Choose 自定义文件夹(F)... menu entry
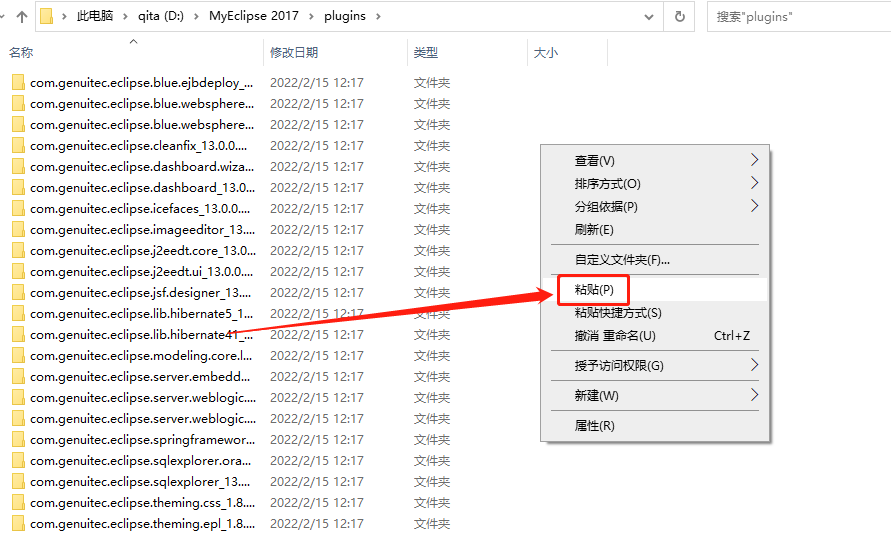Viewport: 891px width, 536px height. click(x=655, y=260)
